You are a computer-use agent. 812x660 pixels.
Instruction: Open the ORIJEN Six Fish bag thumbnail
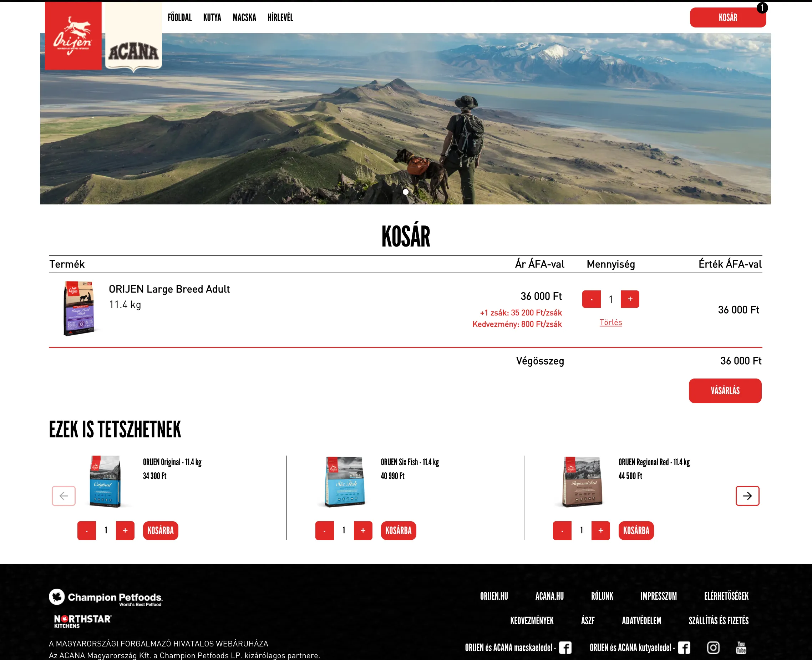344,481
